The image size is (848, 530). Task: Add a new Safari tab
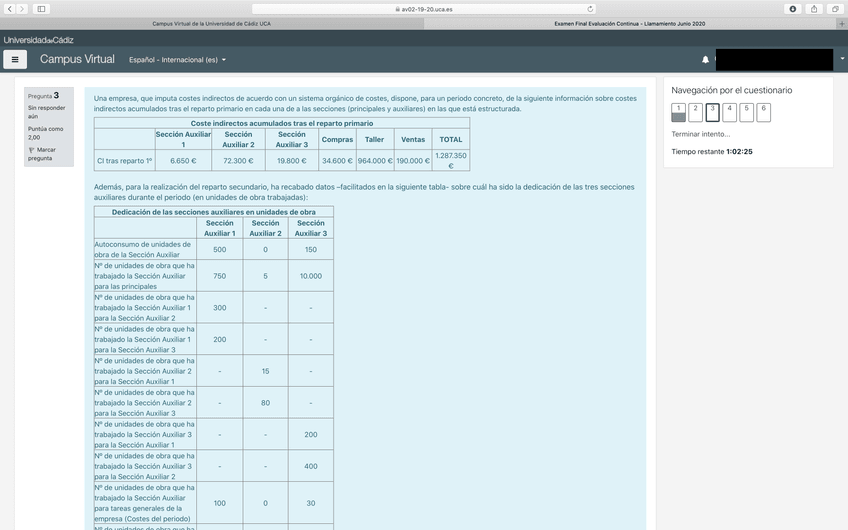pos(842,24)
